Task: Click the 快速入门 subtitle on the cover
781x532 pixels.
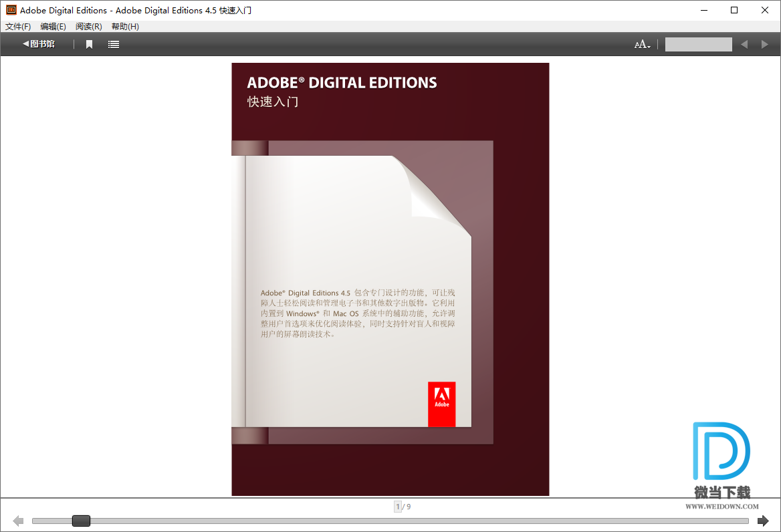Action: [273, 102]
